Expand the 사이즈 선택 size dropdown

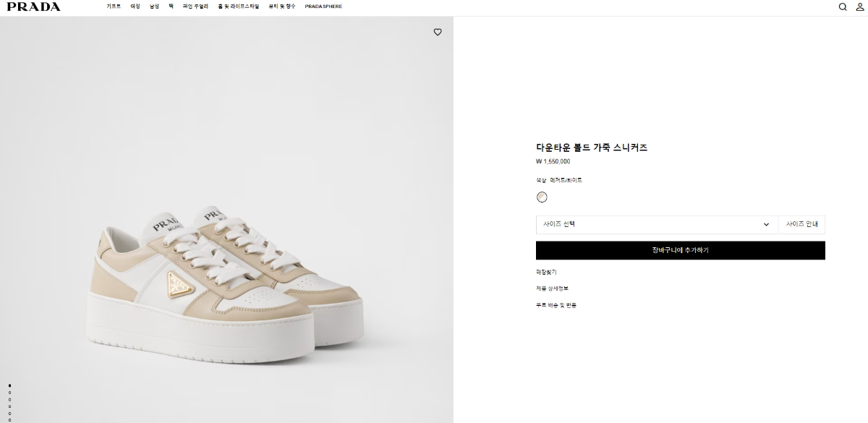(x=657, y=224)
